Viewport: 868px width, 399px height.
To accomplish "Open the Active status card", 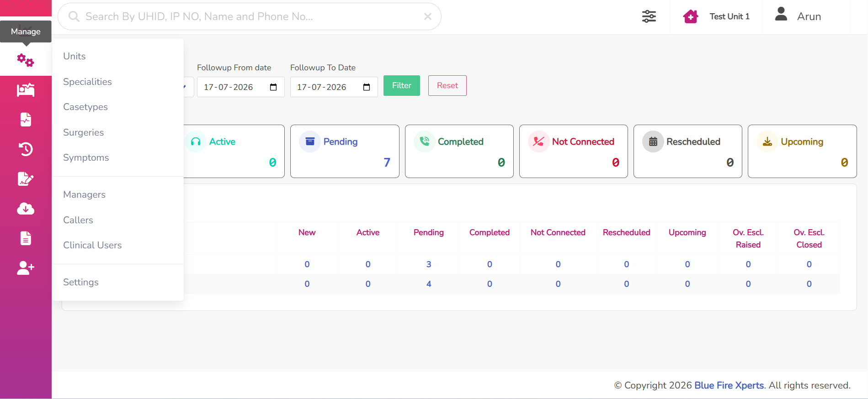I will 234,151.
